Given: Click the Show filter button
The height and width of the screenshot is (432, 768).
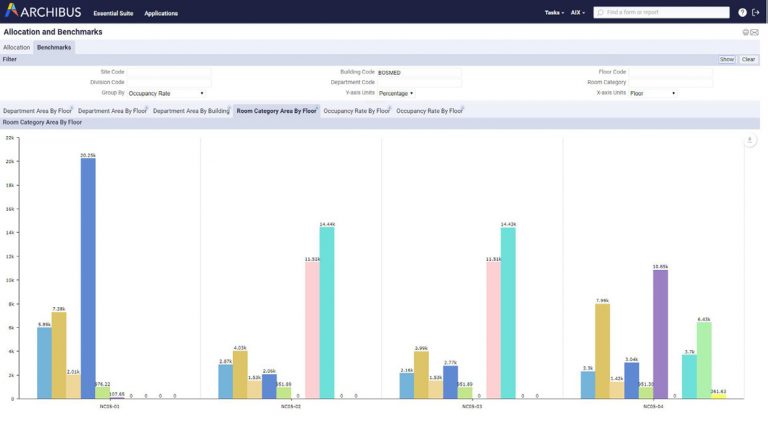Looking at the screenshot, I should (727, 59).
